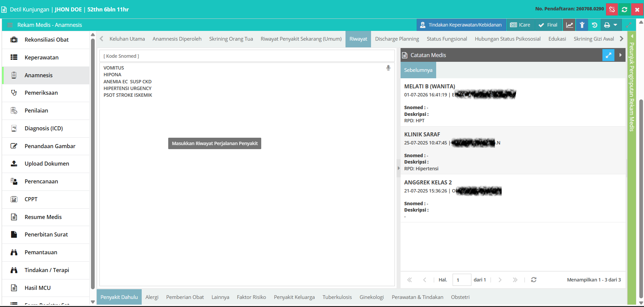Click the Tindakan Keperawatan/Kebidanan button
This screenshot has width=644, height=307.
tap(461, 25)
